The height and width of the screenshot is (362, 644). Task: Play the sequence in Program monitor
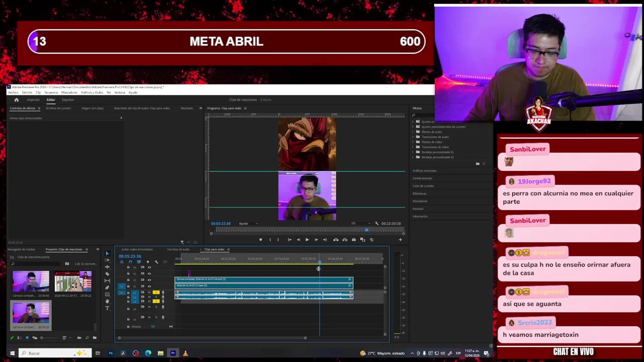coord(307,240)
